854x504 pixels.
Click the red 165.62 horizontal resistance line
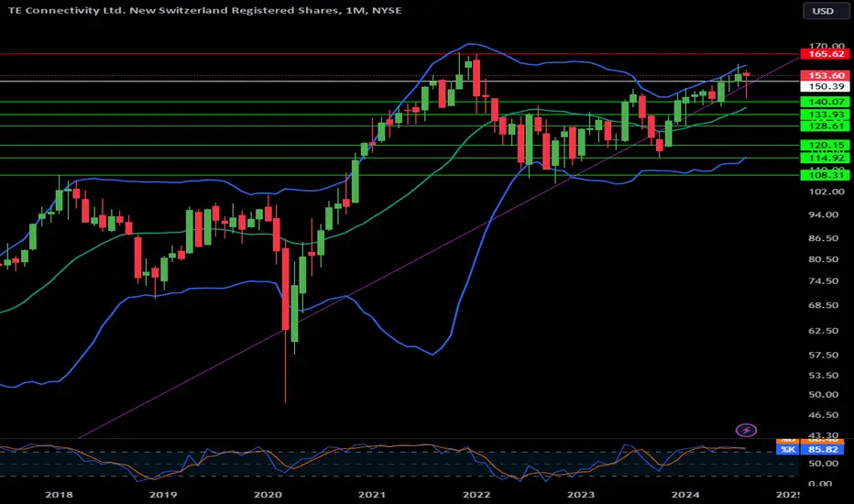400,54
